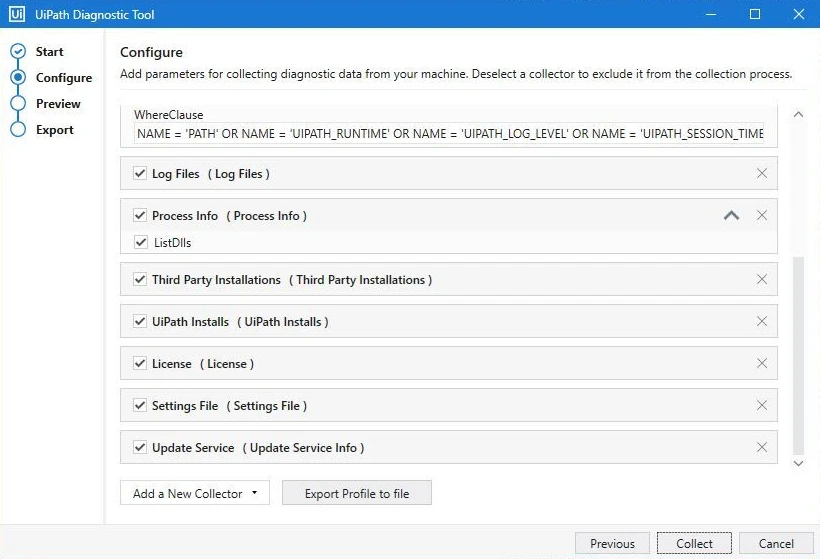Click the WhereClause text field
The height and width of the screenshot is (559, 820).
(x=449, y=133)
